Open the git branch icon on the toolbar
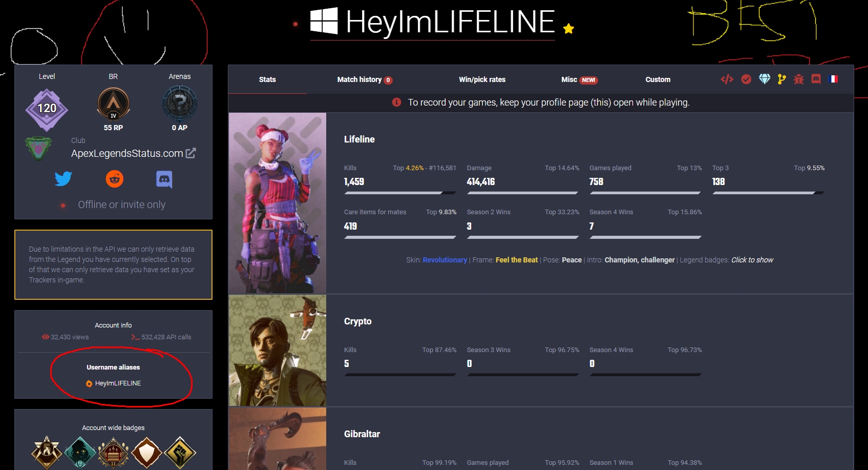This screenshot has height=470, width=868. pyautogui.click(x=781, y=79)
